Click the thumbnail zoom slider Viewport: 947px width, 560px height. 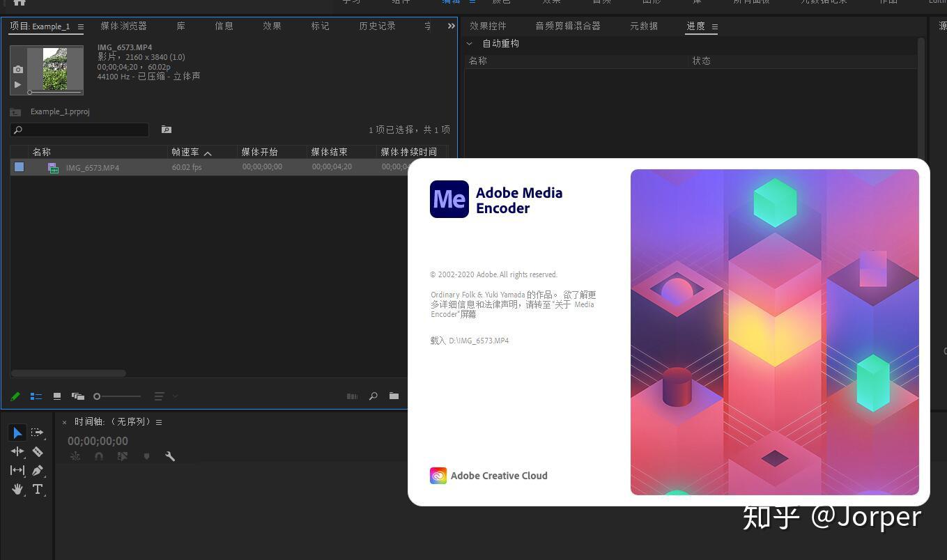(117, 396)
